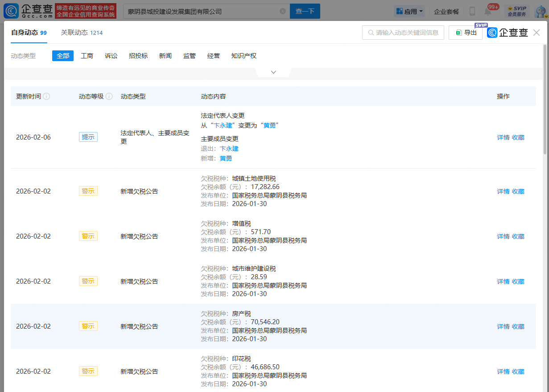Open the notification bell with 99+ badge
549x392 pixels.
(488, 11)
